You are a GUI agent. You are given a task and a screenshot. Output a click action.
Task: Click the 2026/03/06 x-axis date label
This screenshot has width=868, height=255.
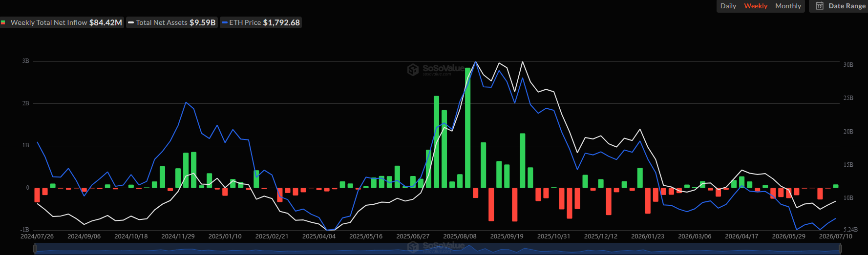coord(695,236)
